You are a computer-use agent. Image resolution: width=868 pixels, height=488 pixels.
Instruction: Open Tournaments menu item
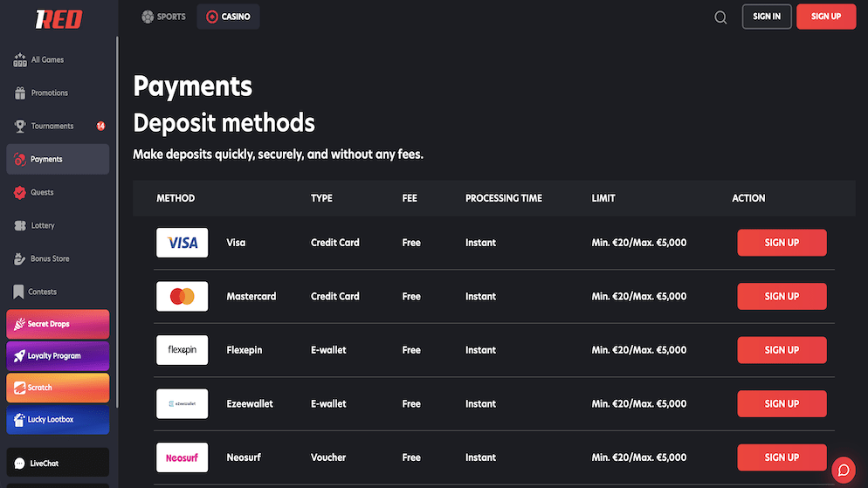coord(58,127)
